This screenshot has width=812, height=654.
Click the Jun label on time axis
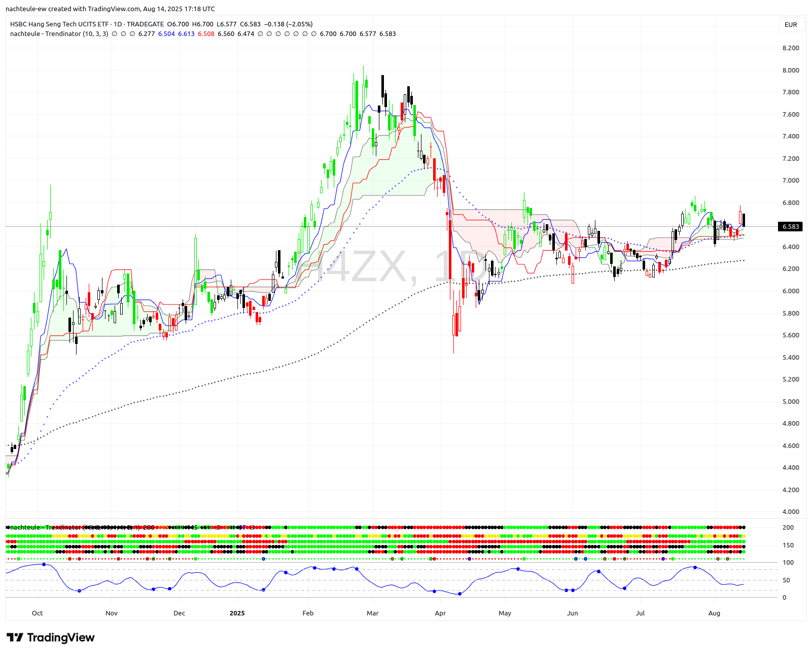point(572,613)
